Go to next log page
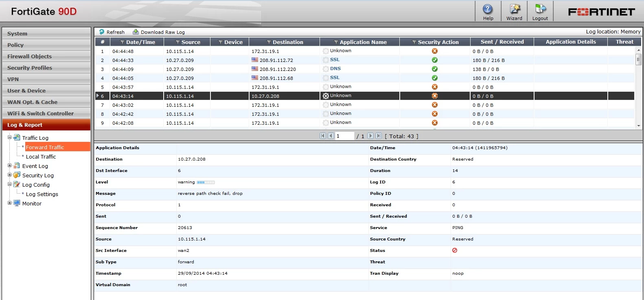 click(370, 136)
